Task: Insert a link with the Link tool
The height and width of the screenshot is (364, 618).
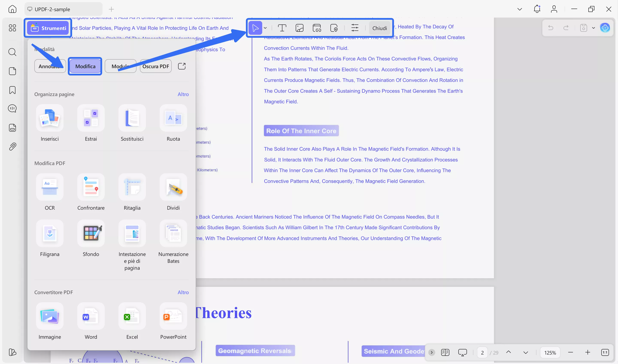Action: pyautogui.click(x=317, y=28)
